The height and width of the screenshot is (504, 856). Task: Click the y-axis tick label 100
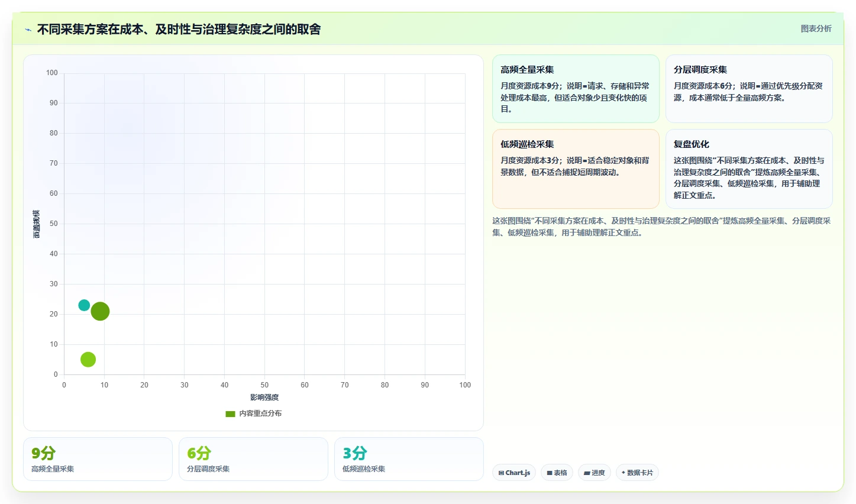pos(52,73)
